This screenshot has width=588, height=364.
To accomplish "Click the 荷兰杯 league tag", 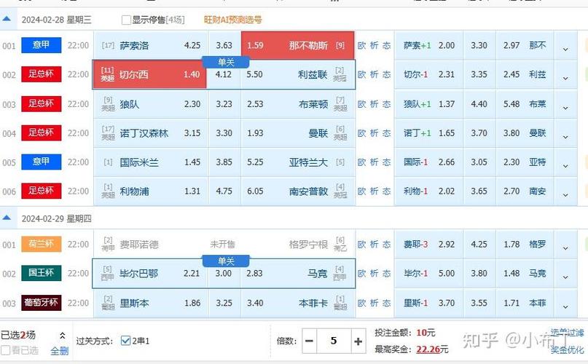I will (x=42, y=244).
